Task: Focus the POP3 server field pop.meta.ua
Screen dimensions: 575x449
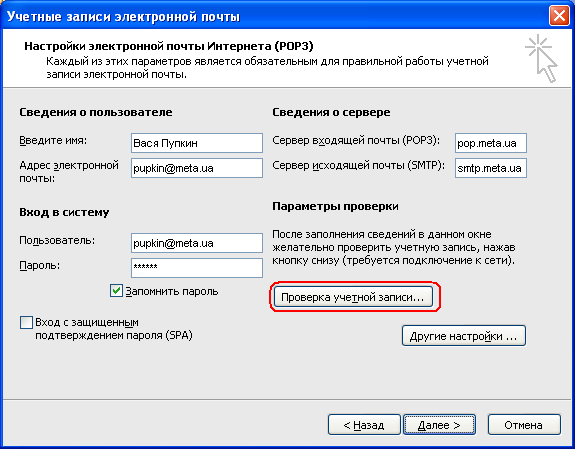Action: click(x=491, y=143)
